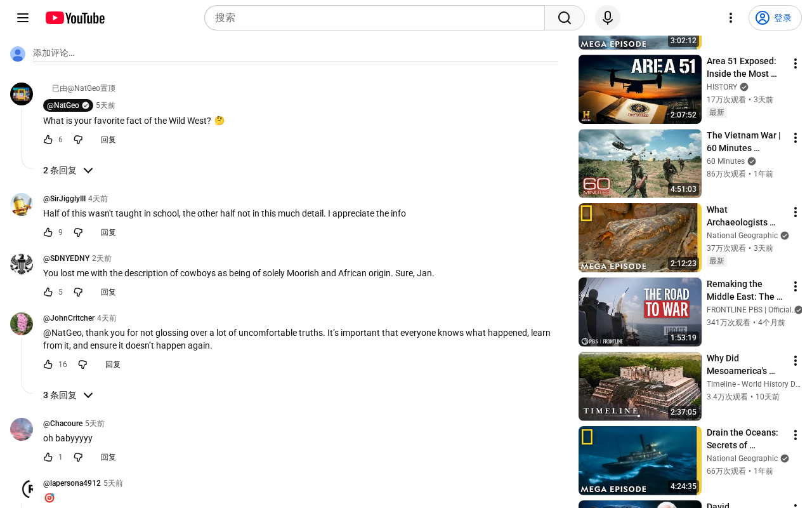Open the 3:02:12 mega episode thumbnail

tap(640, 43)
